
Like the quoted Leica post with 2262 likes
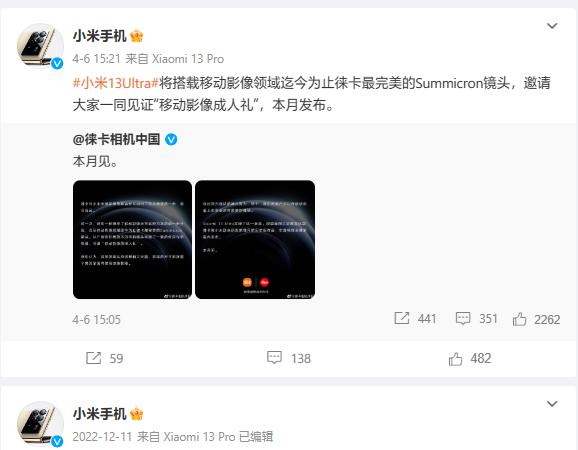tap(519, 319)
